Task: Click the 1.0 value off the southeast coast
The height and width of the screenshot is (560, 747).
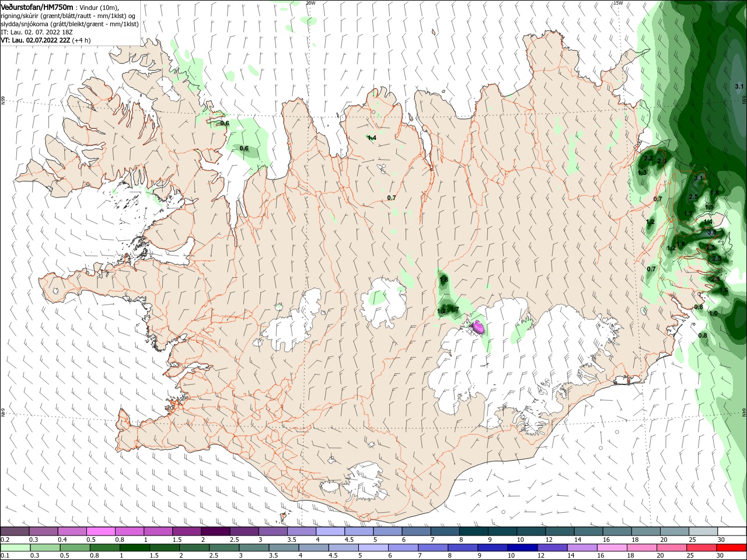Action: click(x=713, y=313)
